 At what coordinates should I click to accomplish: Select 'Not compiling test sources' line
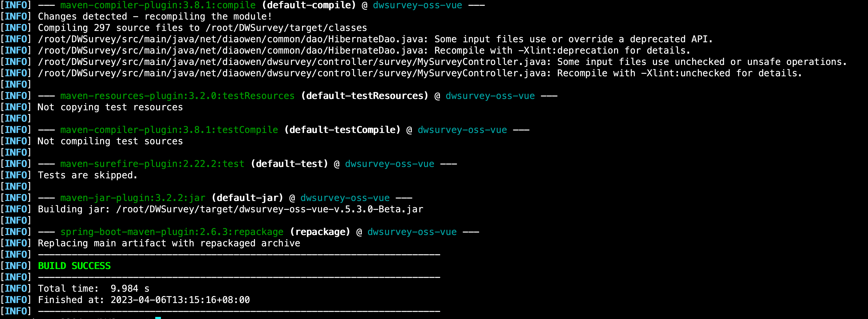tap(110, 141)
